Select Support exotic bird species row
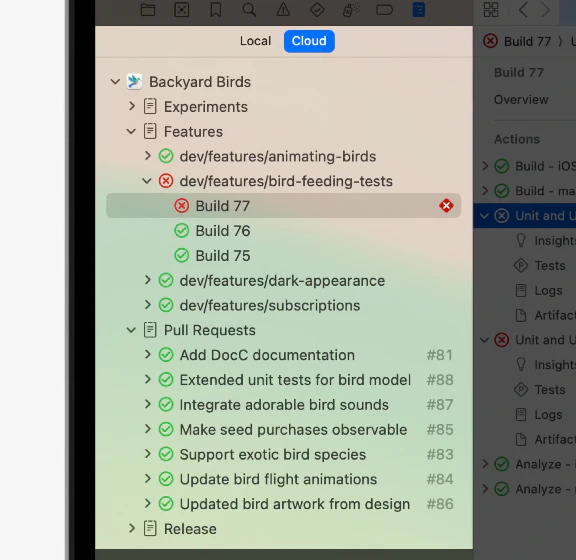Screen dimensions: 576x560 [x=283, y=454]
